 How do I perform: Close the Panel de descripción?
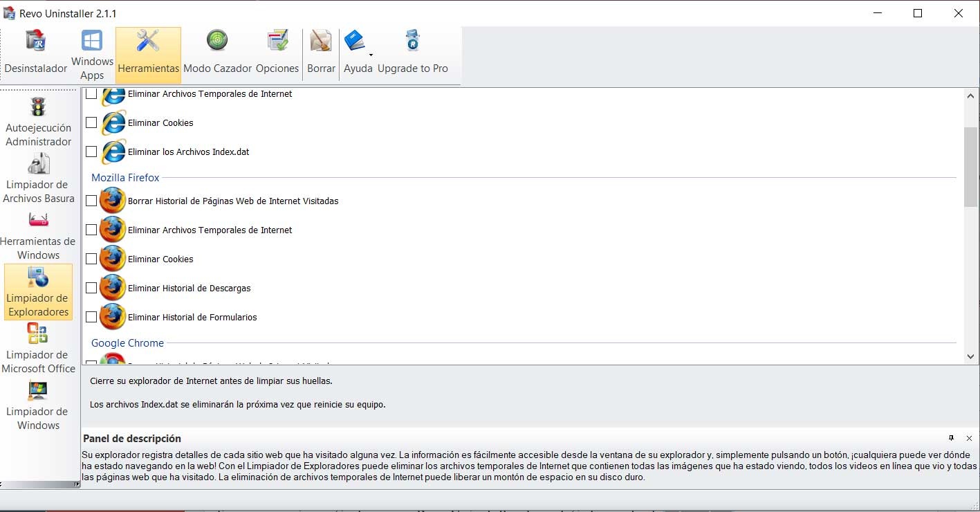969,438
